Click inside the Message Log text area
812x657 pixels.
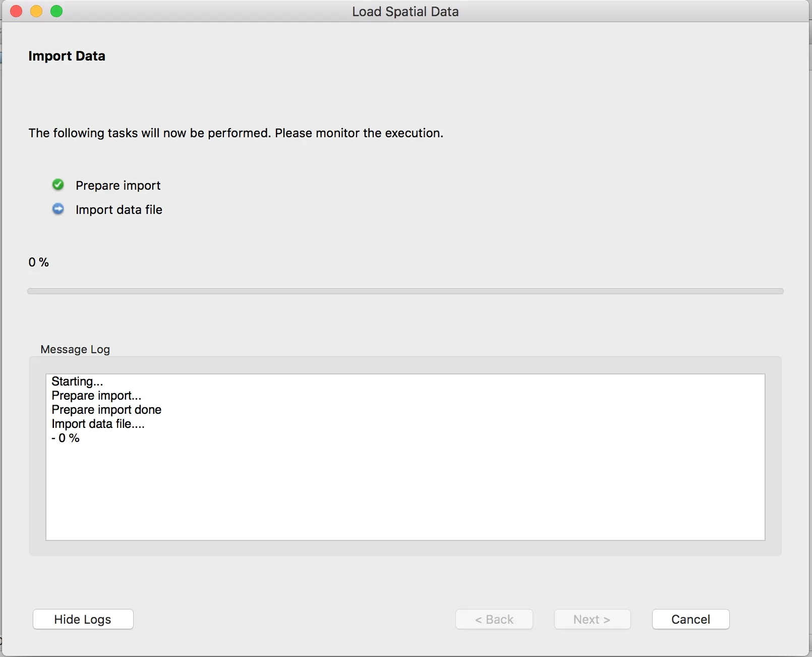coord(405,489)
